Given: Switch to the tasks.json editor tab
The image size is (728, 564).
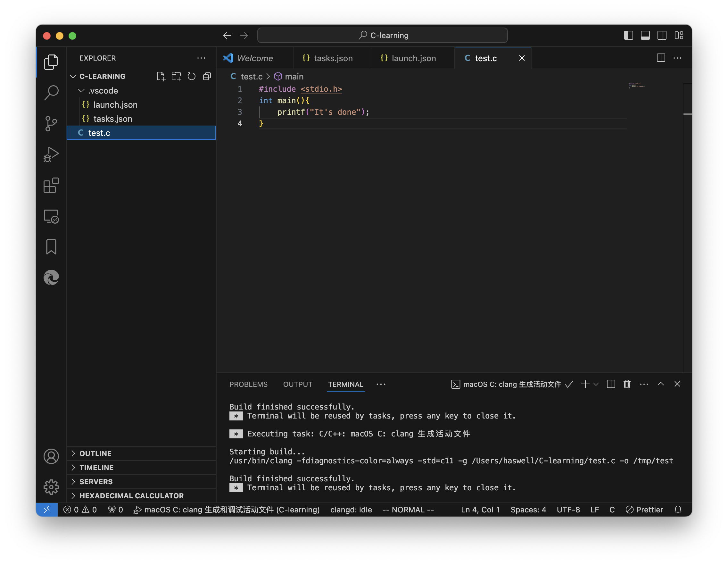Looking at the screenshot, I should coord(332,58).
